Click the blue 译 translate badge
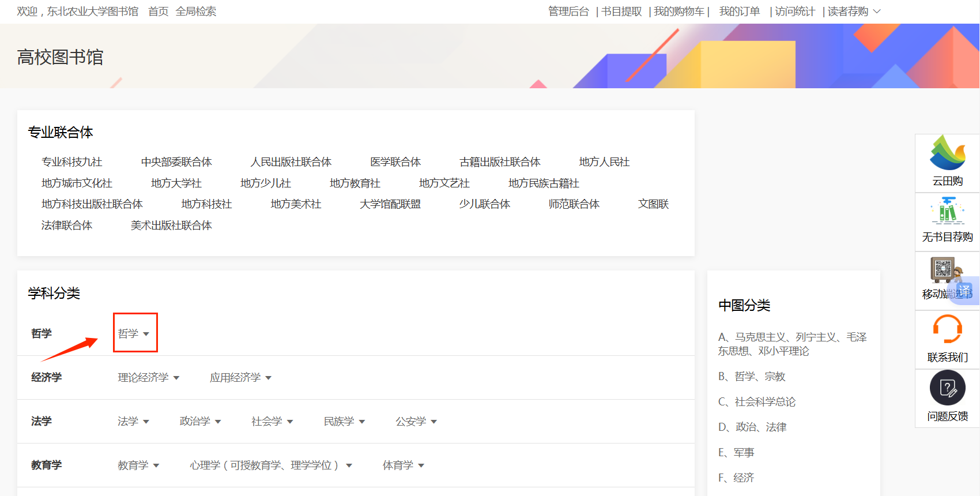 (964, 290)
